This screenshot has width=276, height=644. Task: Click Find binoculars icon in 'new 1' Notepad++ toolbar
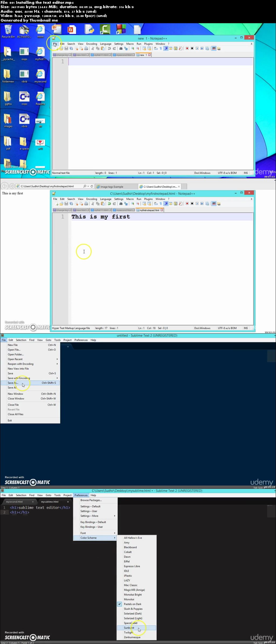pyautogui.click(x=121, y=49)
